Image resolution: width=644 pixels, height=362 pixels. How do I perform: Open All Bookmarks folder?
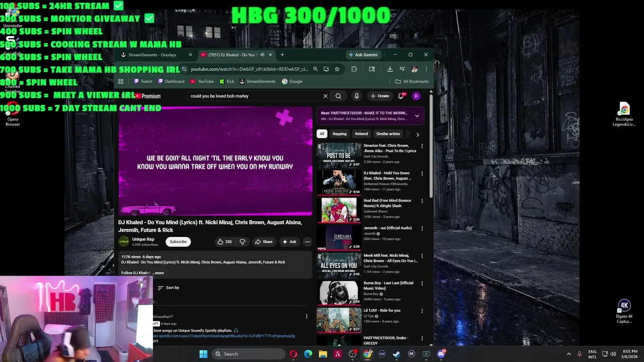412,81
